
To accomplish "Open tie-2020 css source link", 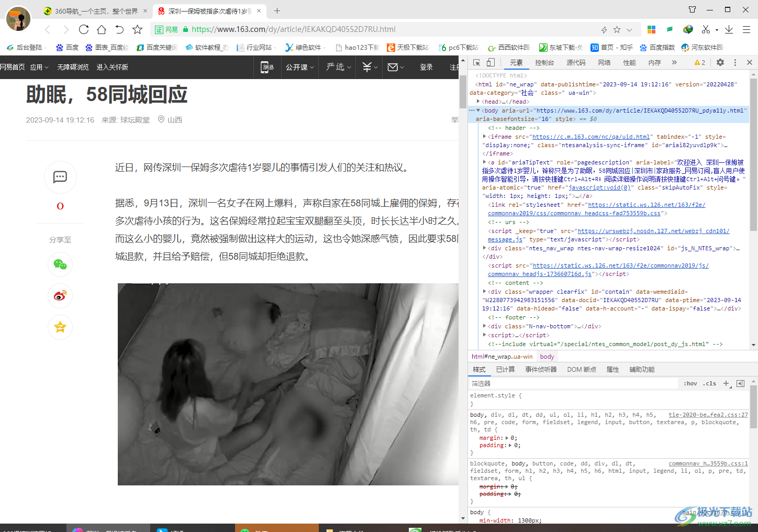I will [x=708, y=415].
